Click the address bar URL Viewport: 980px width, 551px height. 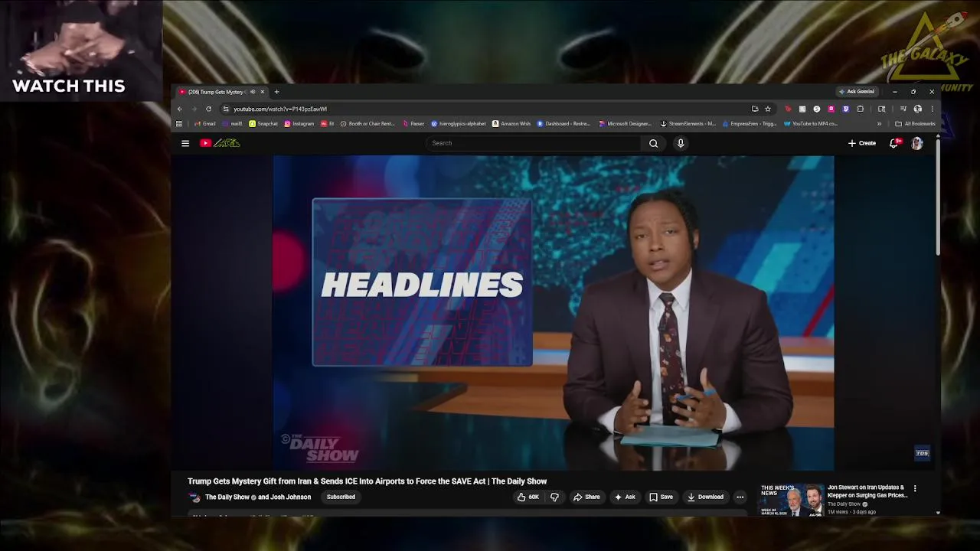click(280, 109)
